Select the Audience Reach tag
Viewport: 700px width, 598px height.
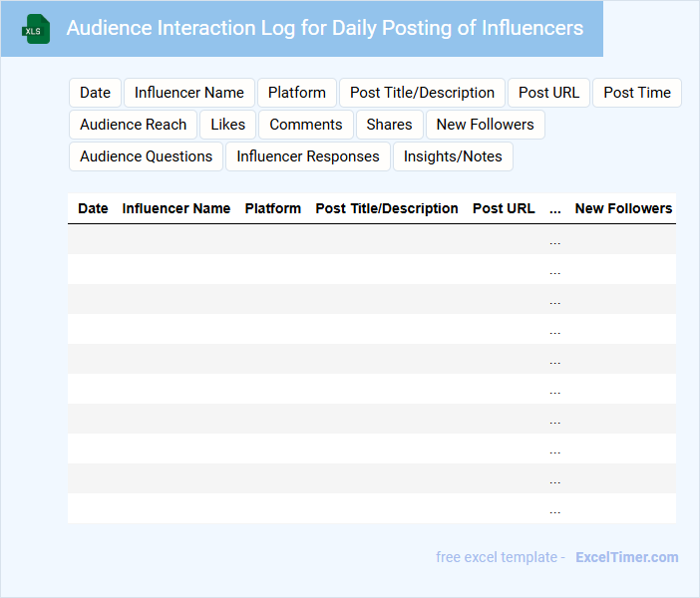[x=133, y=125]
